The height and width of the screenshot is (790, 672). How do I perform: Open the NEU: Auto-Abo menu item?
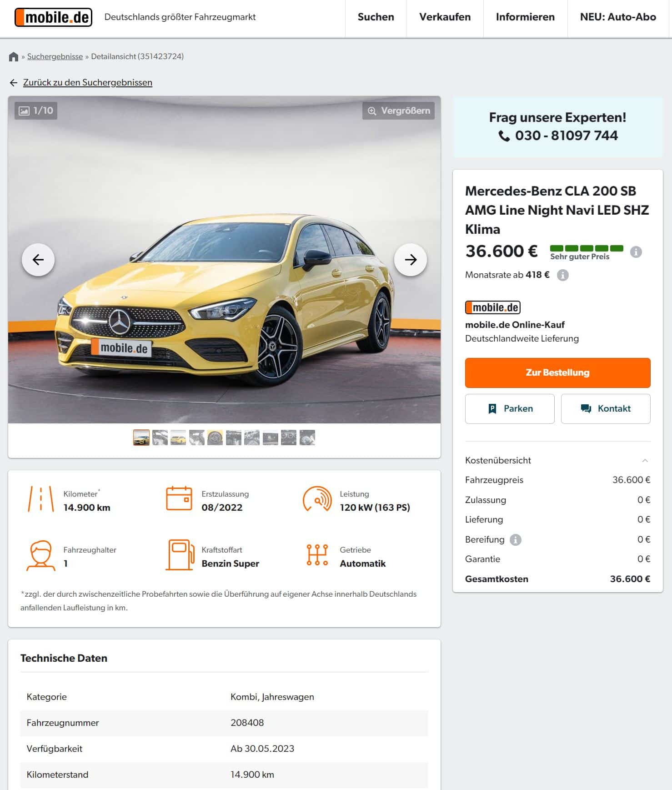(x=618, y=17)
